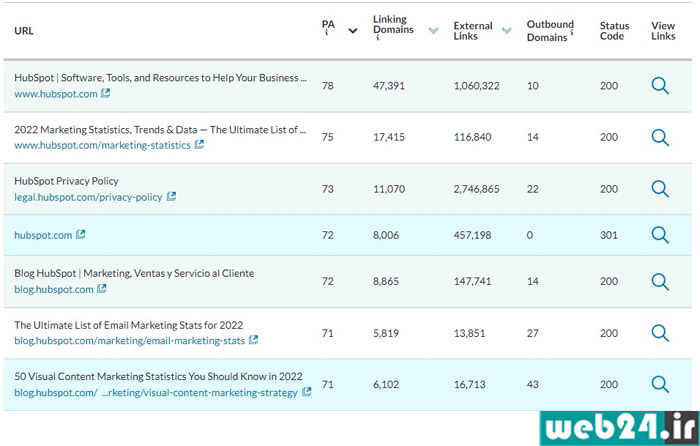
Task: Click external link icon next to www.hubspot.com
Action: 105,93
